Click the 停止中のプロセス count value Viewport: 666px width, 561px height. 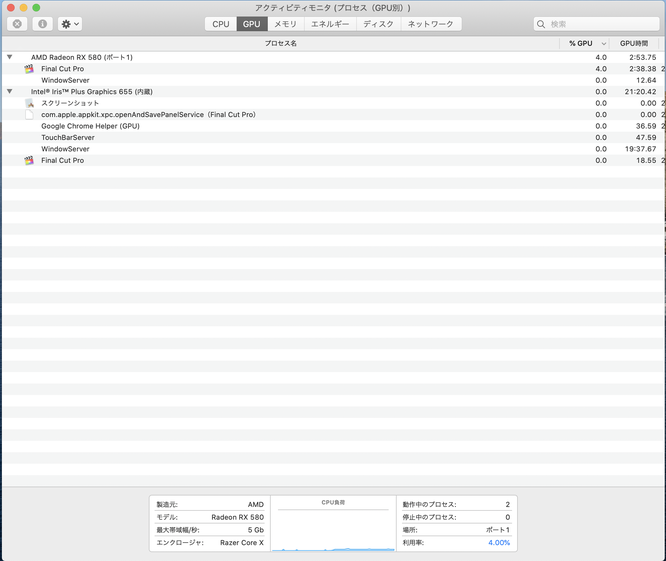click(508, 517)
